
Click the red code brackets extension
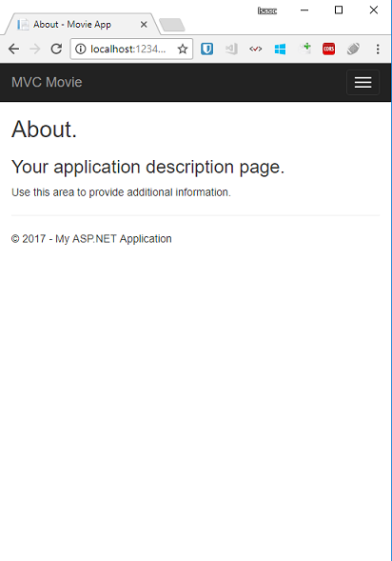[256, 49]
